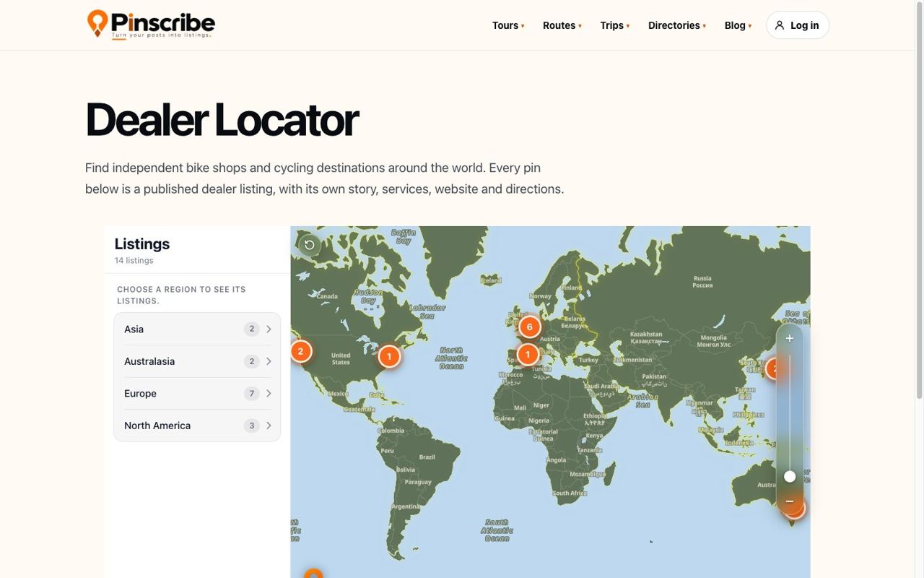Select the Europe region label
Viewport: 924px width, 578px height.
[x=140, y=393]
